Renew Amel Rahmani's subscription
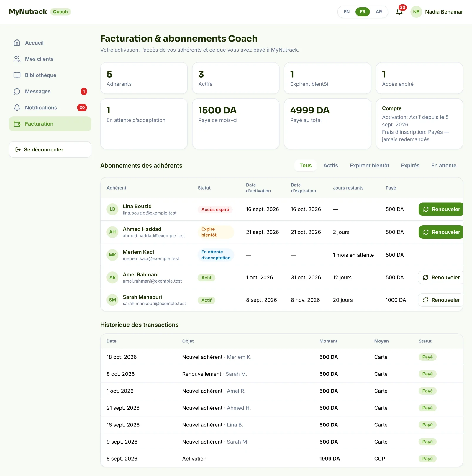The image size is (472, 476). (x=440, y=277)
